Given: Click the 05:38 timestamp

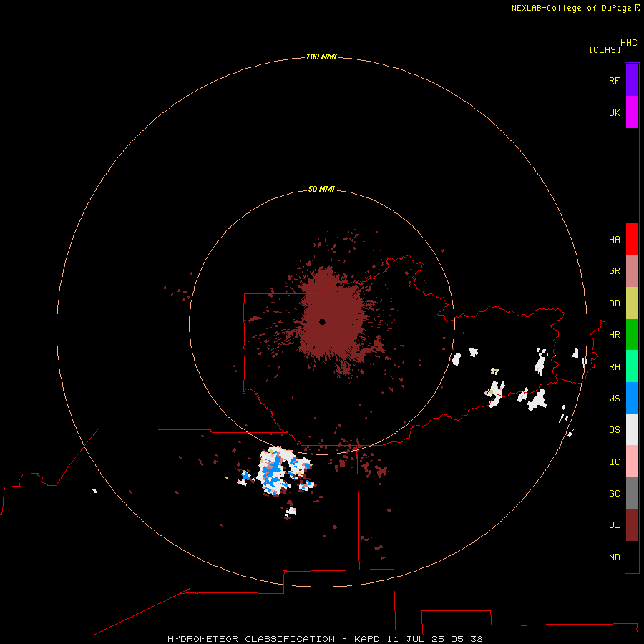Looking at the screenshot, I should [467, 639].
